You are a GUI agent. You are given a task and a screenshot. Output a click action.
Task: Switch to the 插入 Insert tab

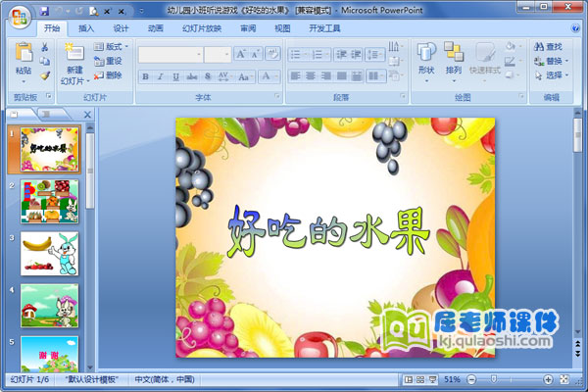tap(86, 28)
